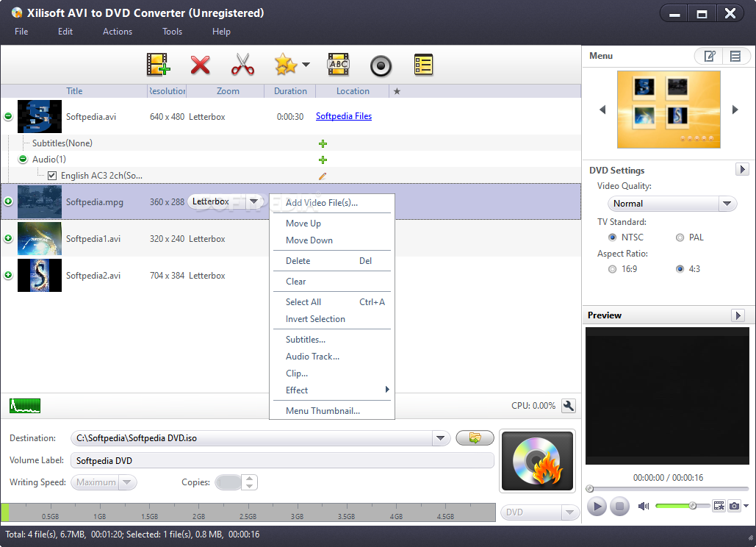Choose Clear in context menu
The width and height of the screenshot is (756, 547).
332,282
